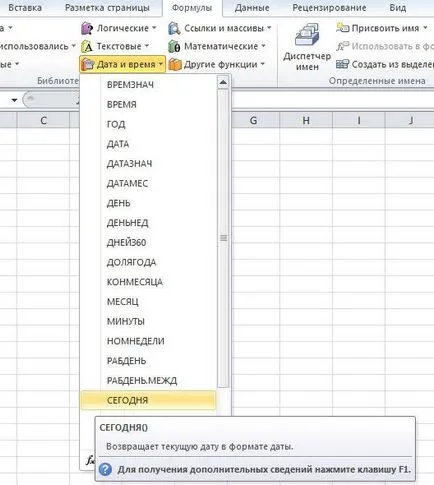Open the Логические functions icon
This screenshot has width=434, height=485.
coord(87,29)
